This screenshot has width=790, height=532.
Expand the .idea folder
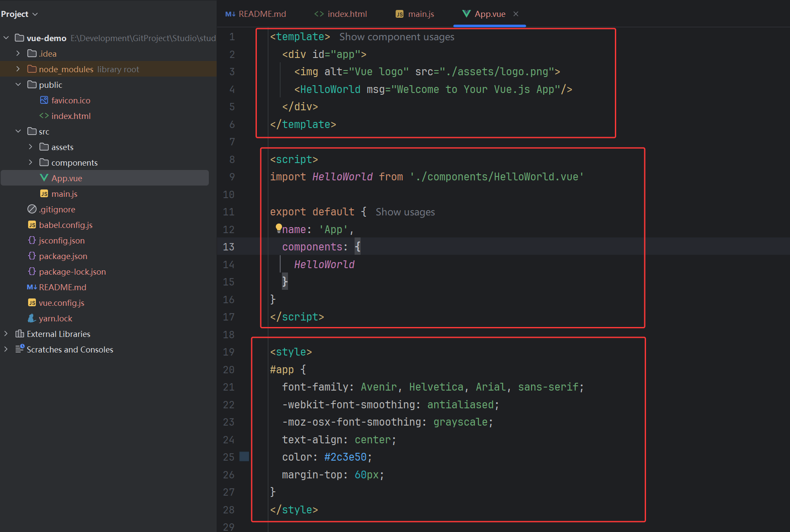(18, 53)
